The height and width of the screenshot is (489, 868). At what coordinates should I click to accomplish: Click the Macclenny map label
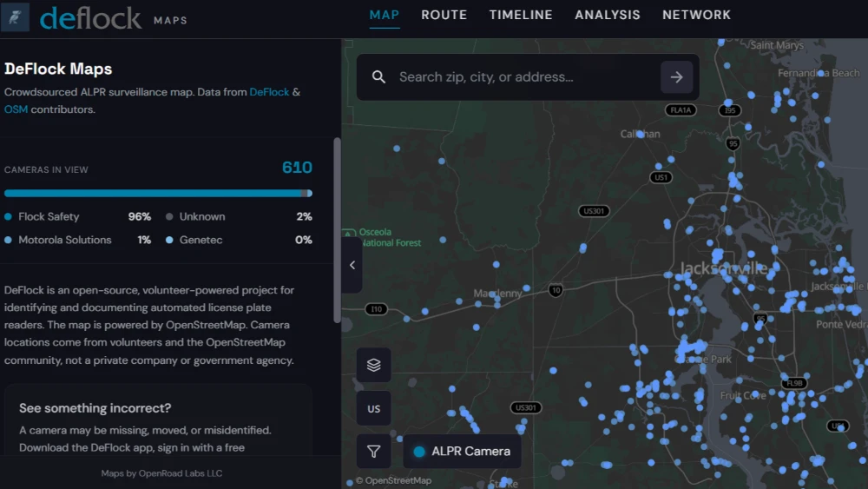[x=497, y=294]
